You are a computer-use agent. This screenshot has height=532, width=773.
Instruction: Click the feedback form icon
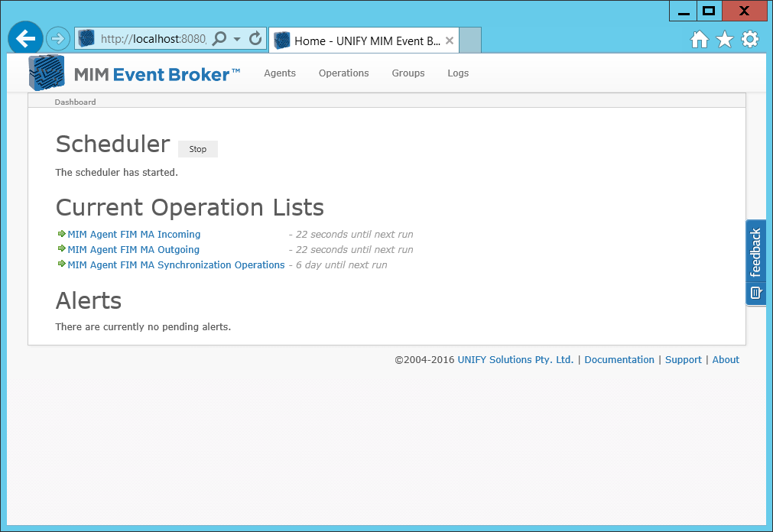click(755, 293)
